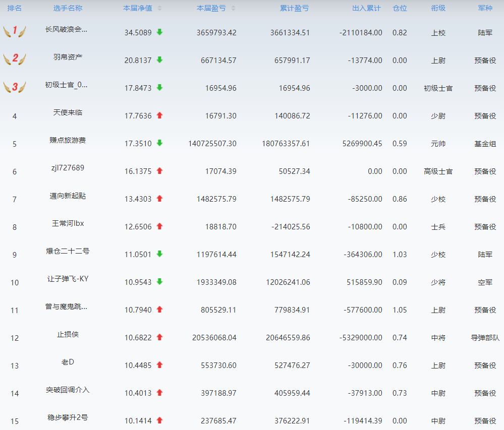Open player 长风破浪会... in first row
Screen dimensions: 504x430
[x=66, y=30]
